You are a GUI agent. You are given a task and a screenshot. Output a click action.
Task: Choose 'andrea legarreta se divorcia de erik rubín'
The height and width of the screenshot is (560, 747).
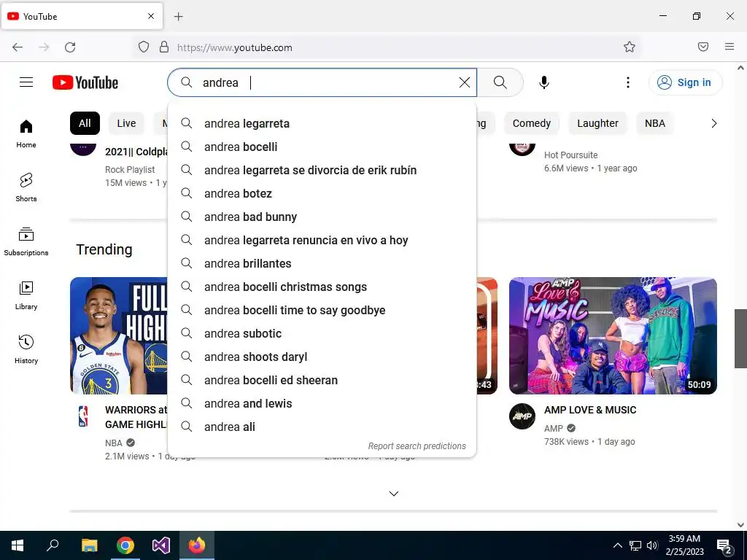[x=322, y=170]
